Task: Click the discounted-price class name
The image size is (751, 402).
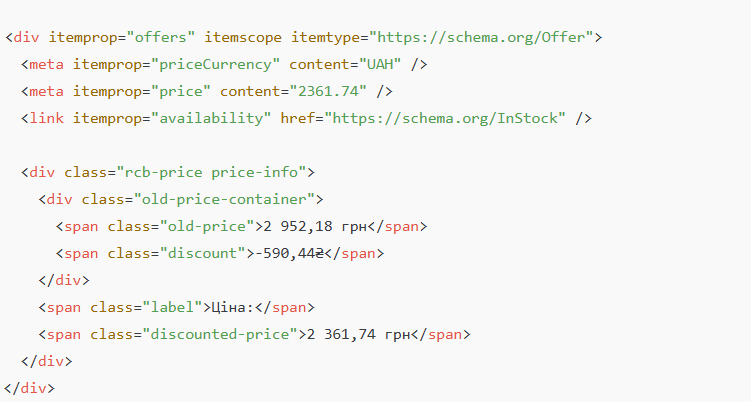Action: pyautogui.click(x=220, y=334)
